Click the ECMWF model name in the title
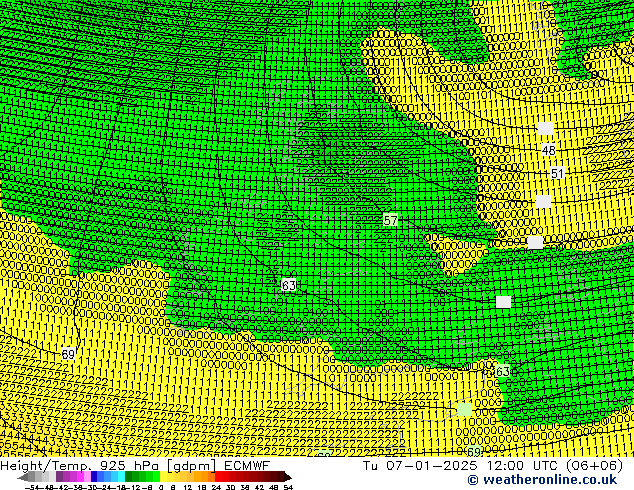 click(247, 466)
